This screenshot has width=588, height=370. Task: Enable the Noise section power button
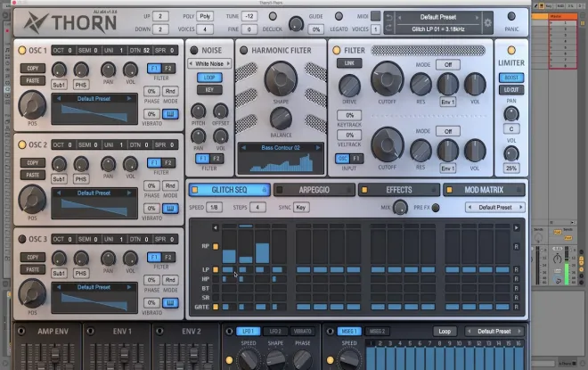(194, 50)
